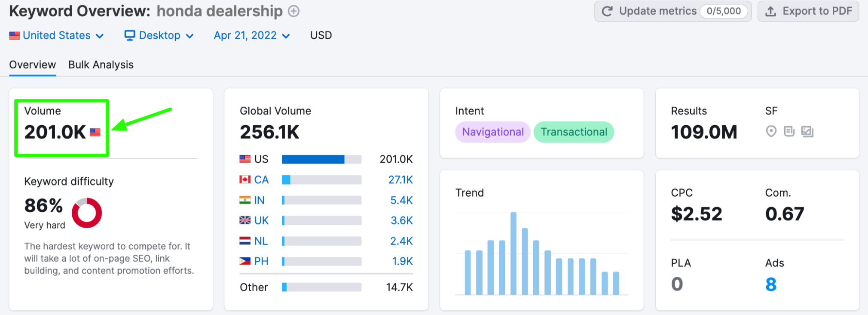Click the PLA value 0

point(677,284)
